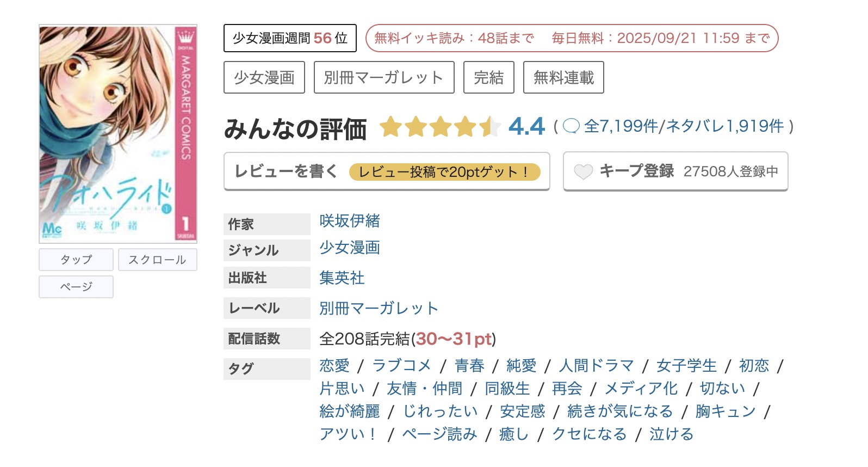
Task: Click the speech bubble comment icon
Action: pyautogui.click(x=571, y=126)
